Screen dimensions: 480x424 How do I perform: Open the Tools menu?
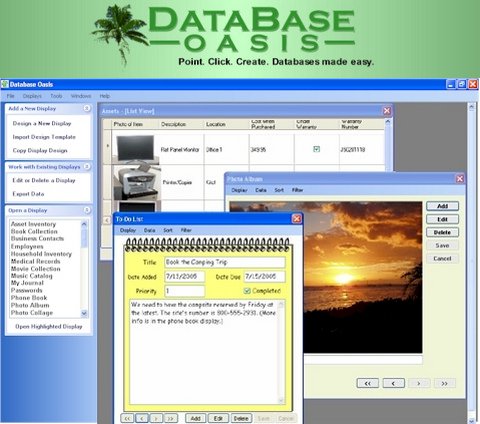click(x=56, y=96)
